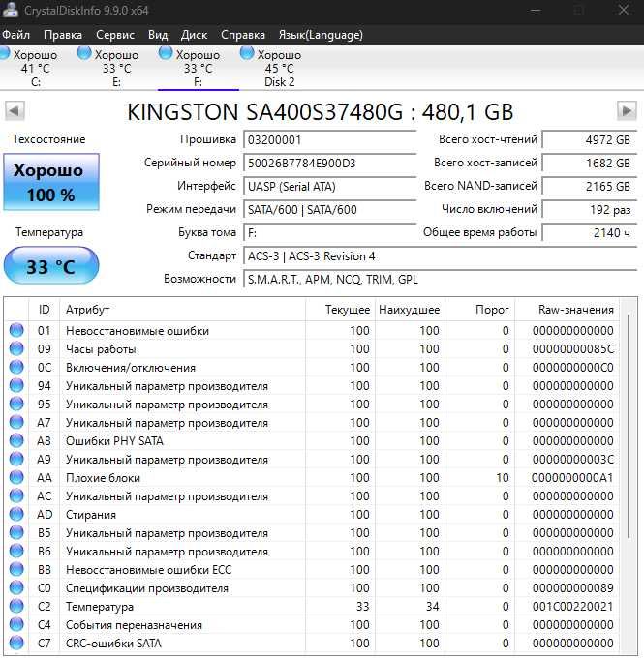The image size is (644, 660).
Task: Click status circle for attribute AC
Action: [x=16, y=495]
